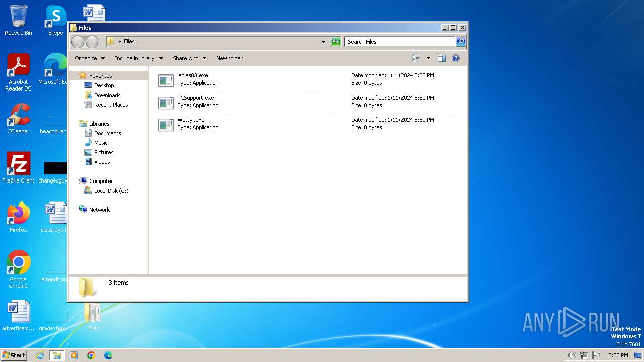Launch Chrome from the taskbar
644x362 pixels.
(x=91, y=355)
